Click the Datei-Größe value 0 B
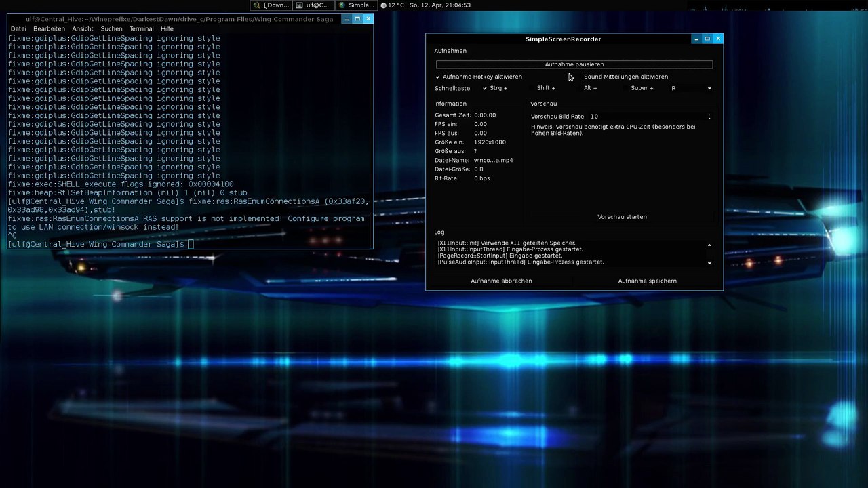 click(478, 169)
